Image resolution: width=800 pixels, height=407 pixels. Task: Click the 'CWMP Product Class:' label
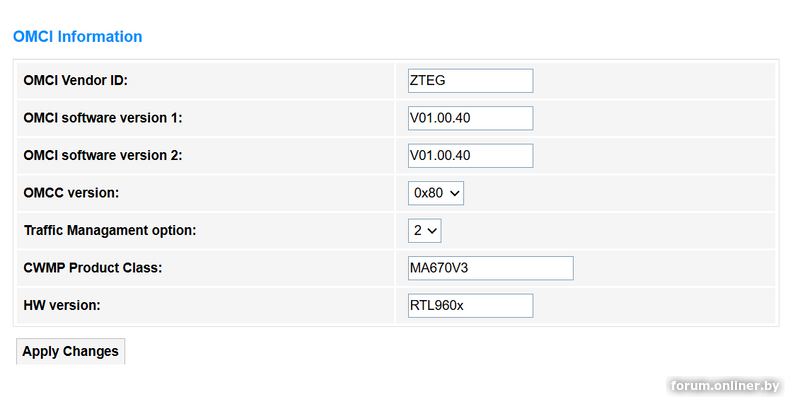pyautogui.click(x=92, y=268)
